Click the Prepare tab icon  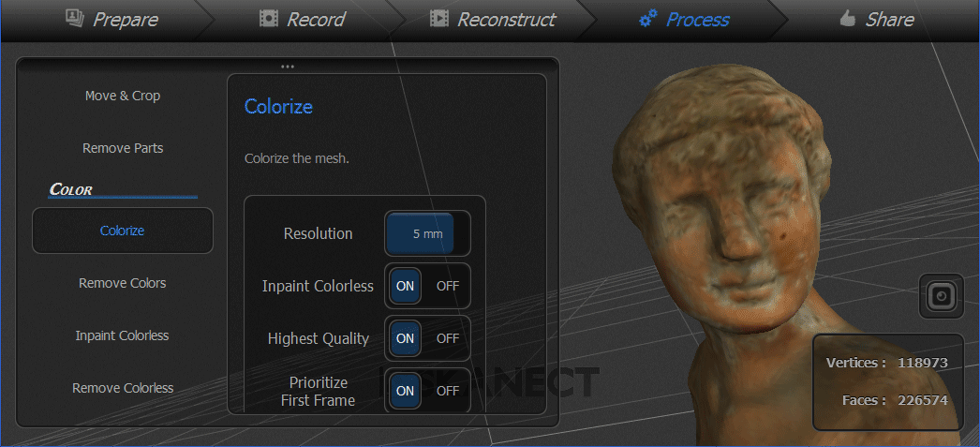point(75,19)
